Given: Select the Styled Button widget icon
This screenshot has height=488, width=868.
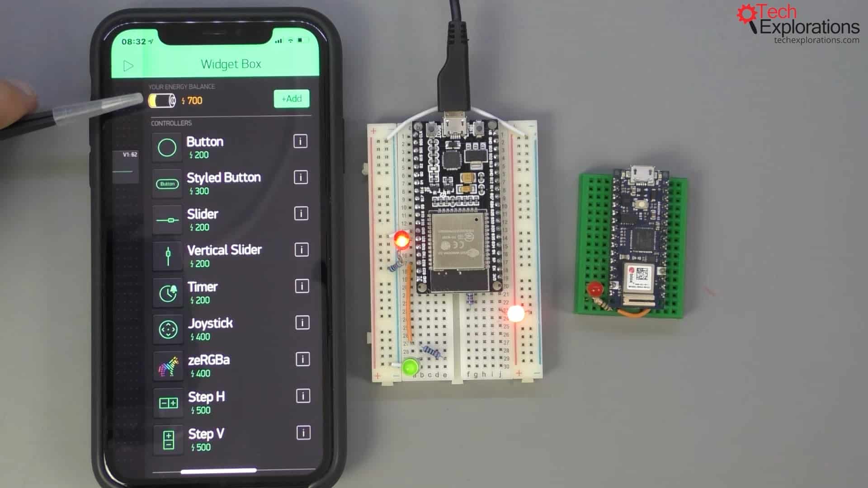Looking at the screenshot, I should [168, 183].
